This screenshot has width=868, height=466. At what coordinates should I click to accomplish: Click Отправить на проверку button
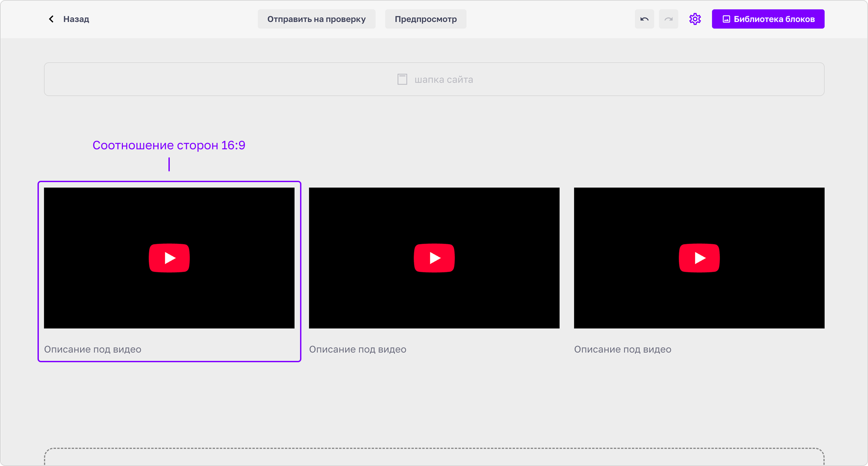tap(316, 19)
